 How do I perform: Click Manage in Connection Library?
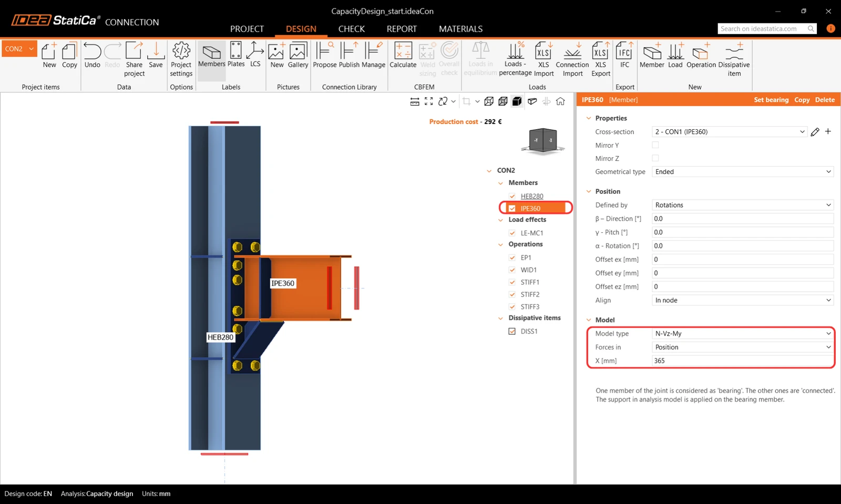click(x=373, y=55)
